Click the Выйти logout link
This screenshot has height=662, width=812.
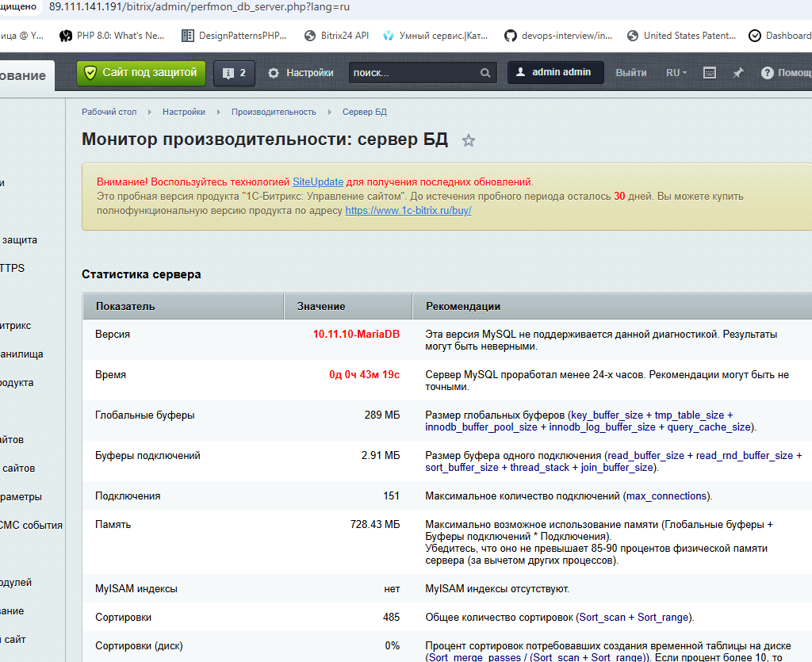[x=630, y=73]
